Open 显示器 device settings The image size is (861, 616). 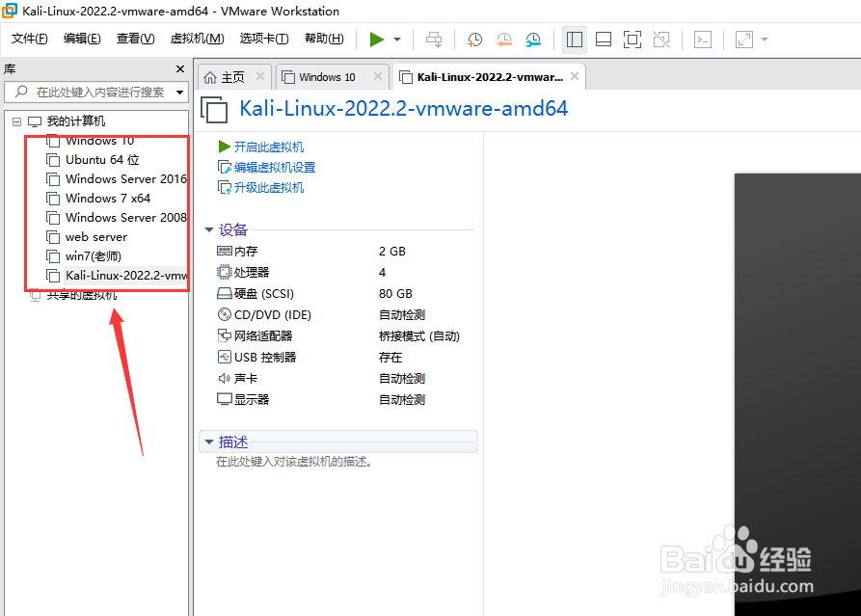click(x=243, y=400)
